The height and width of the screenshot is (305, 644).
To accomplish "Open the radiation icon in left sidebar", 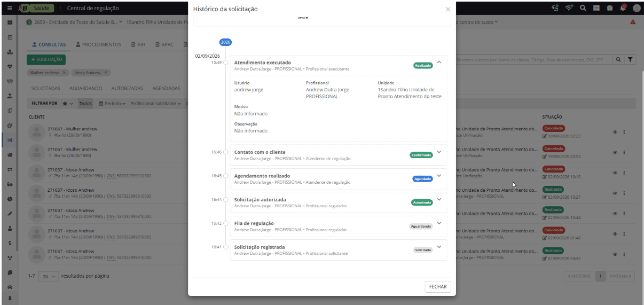I will (x=10, y=257).
